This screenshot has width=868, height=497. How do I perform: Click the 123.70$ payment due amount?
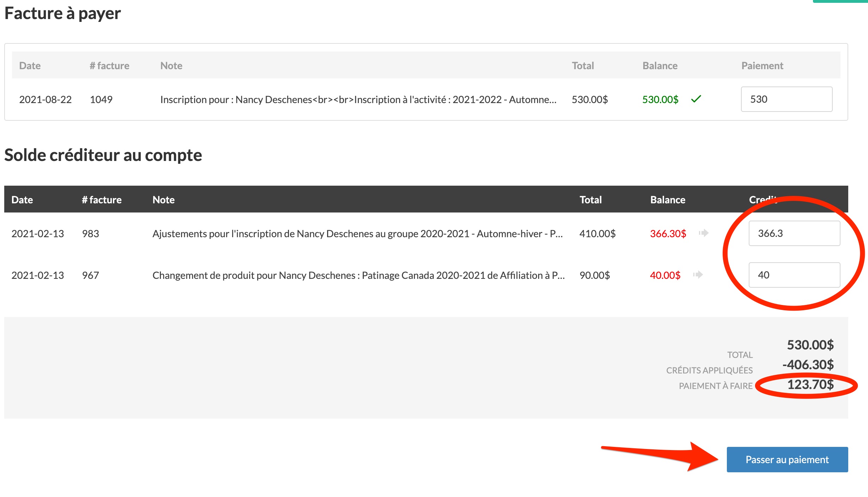(x=810, y=384)
